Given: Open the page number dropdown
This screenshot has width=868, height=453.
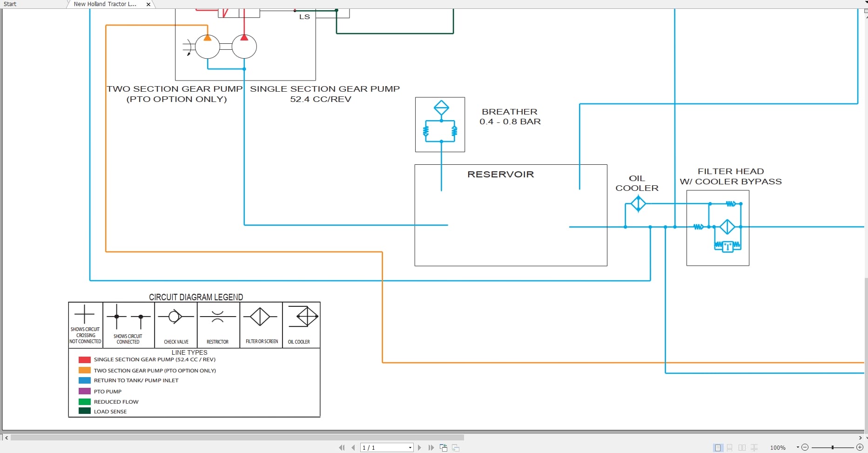Looking at the screenshot, I should click(410, 447).
